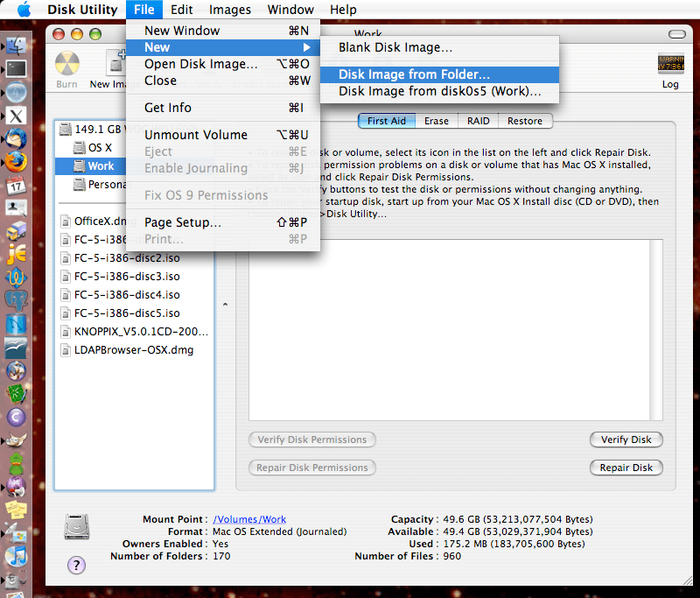
Task: Open Terminal in the dock
Action: click(x=16, y=69)
